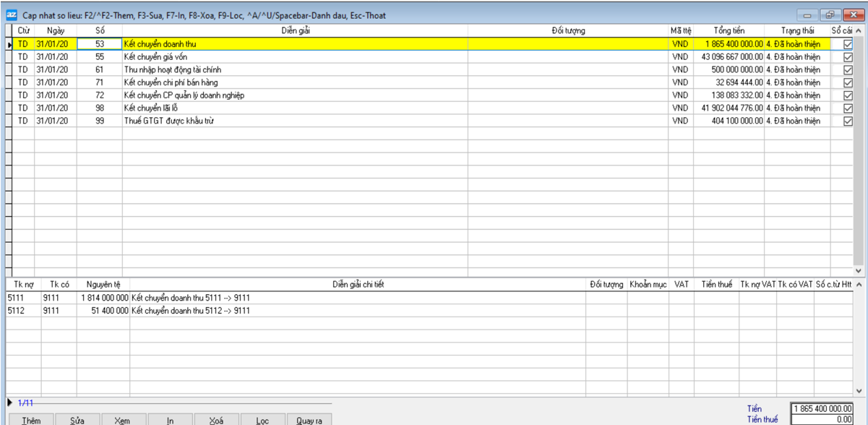This screenshot has height=425, width=868.
Task: Click the Tiền total amount field
Action: (822, 409)
